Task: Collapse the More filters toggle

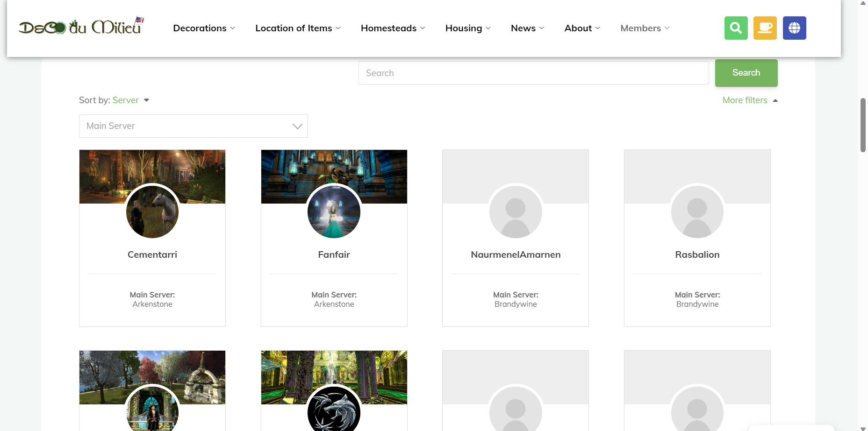Action: (750, 100)
